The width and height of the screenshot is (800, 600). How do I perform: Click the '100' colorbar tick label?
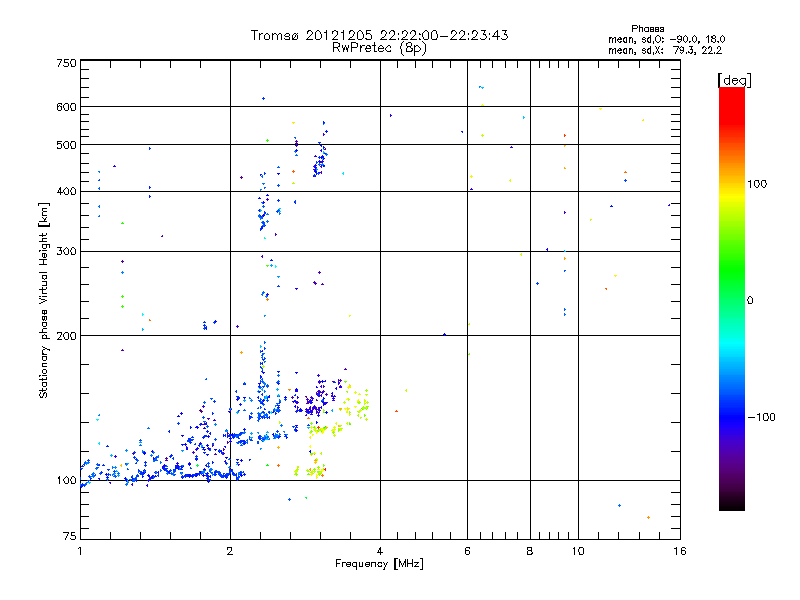(x=757, y=184)
